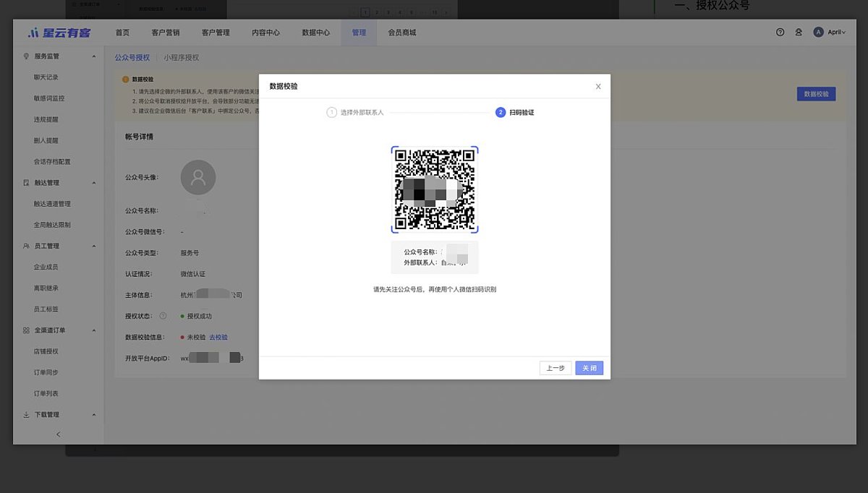Close the 数据校验 dialog with X
Screen dimensions: 868x493
pos(598,87)
